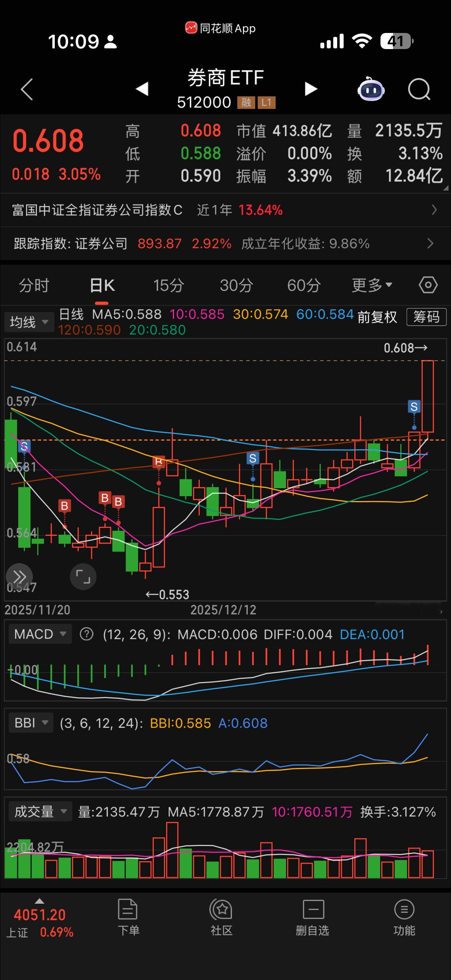Open MACD indicator dropdown
Viewport: 451px width, 980px height.
[40, 634]
